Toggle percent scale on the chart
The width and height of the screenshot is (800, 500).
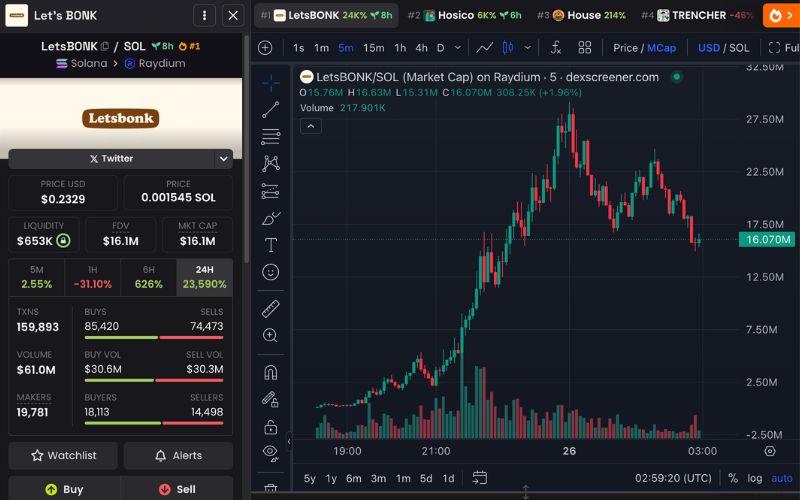[x=733, y=479]
